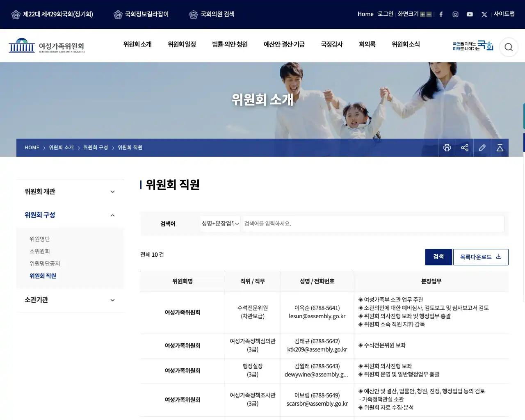The width and height of the screenshot is (525, 420).
Task: Click the 목록다운로드 button
Action: point(481,257)
